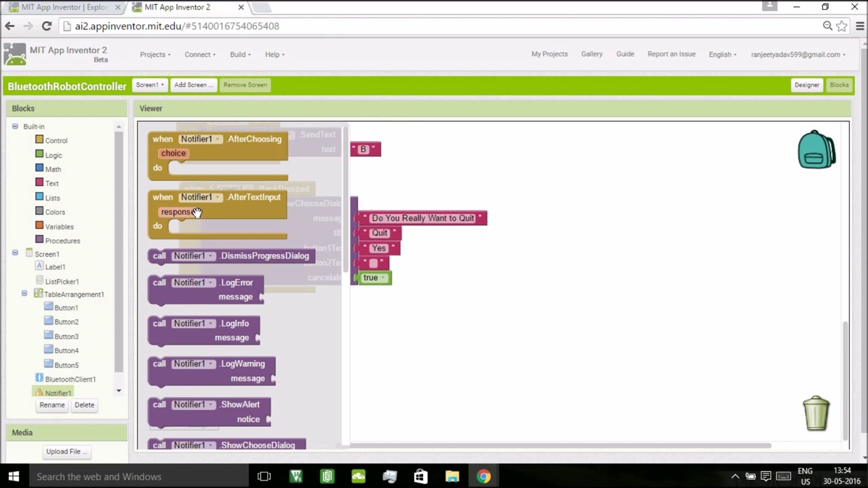868x488 pixels.
Task: Click the Windows Start button
Action: (x=14, y=476)
